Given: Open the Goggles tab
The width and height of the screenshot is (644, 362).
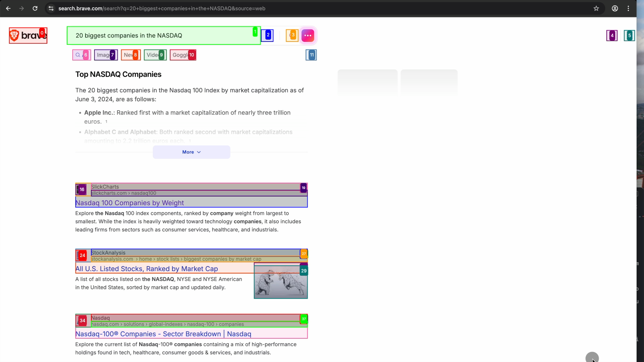Looking at the screenshot, I should [x=183, y=55].
